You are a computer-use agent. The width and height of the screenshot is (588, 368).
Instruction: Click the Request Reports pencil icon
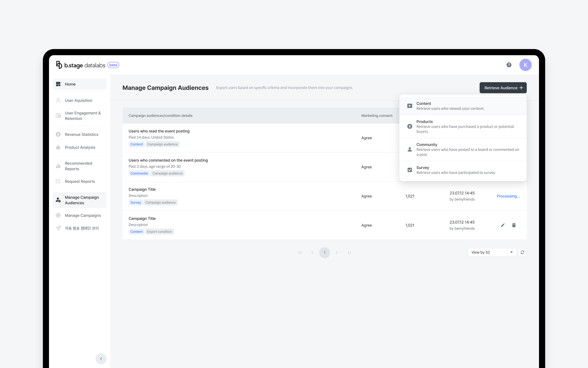(58, 181)
